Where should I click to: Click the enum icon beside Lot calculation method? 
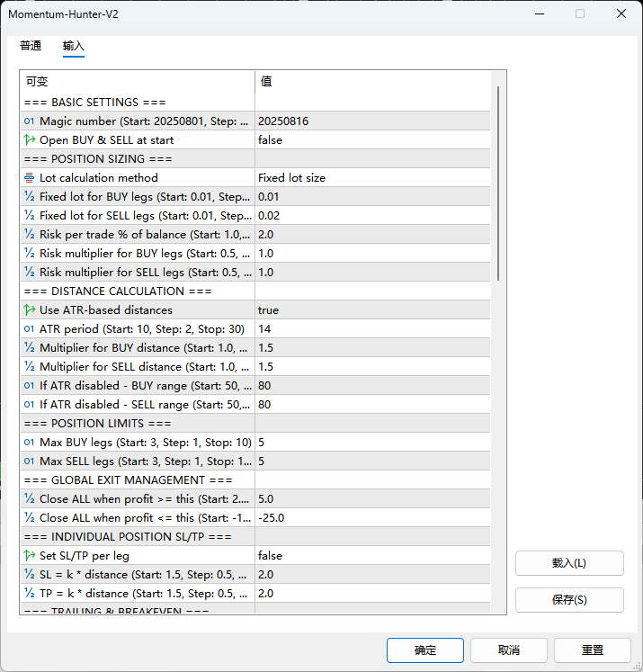click(30, 178)
